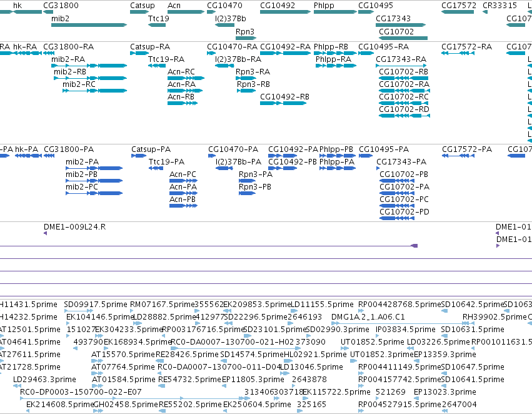Click the l(2)37Bb-RA transcript label
This screenshot has width=532, height=414.
point(238,59)
